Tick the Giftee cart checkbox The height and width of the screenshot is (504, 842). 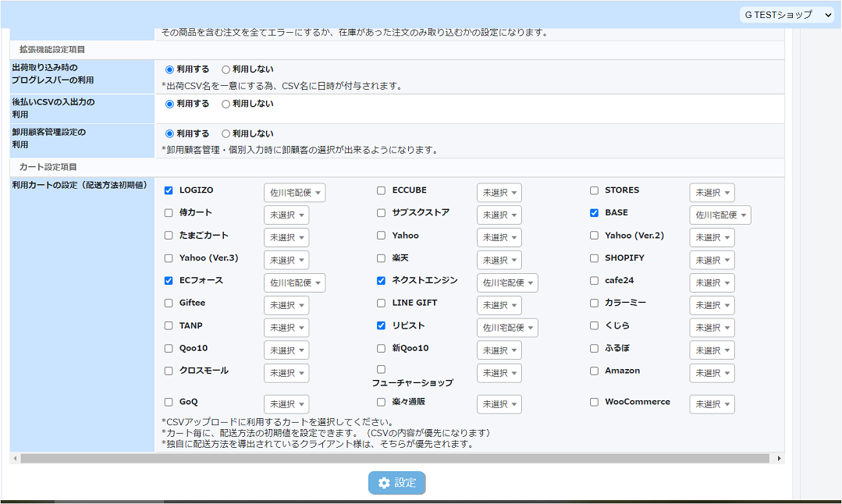coord(169,303)
